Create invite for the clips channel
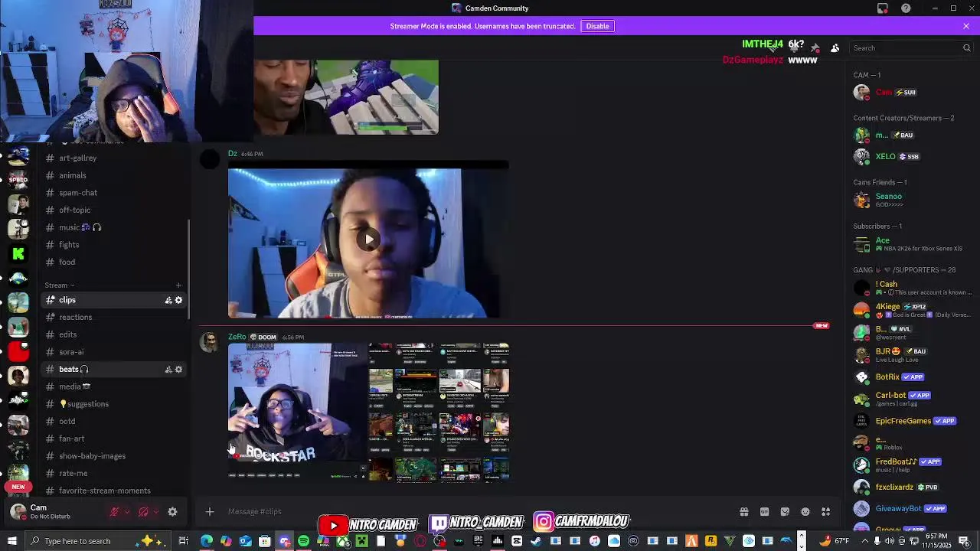Viewport: 980px width, 551px height. point(168,300)
